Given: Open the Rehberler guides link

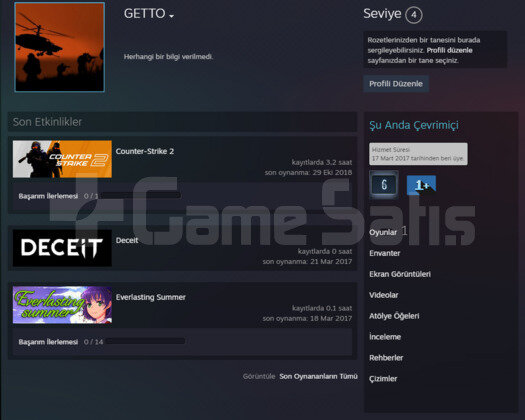Looking at the screenshot, I should click(x=386, y=358).
